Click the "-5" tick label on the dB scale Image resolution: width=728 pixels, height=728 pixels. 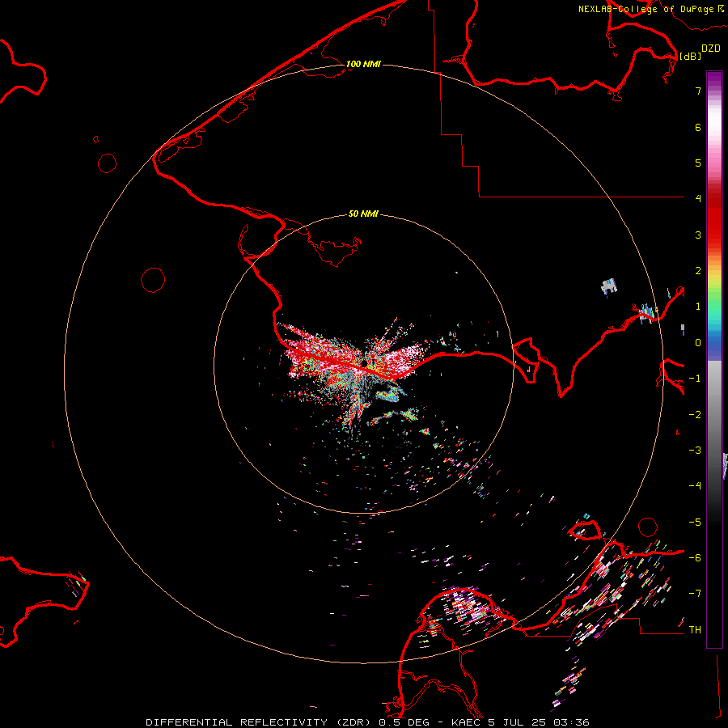(x=695, y=523)
